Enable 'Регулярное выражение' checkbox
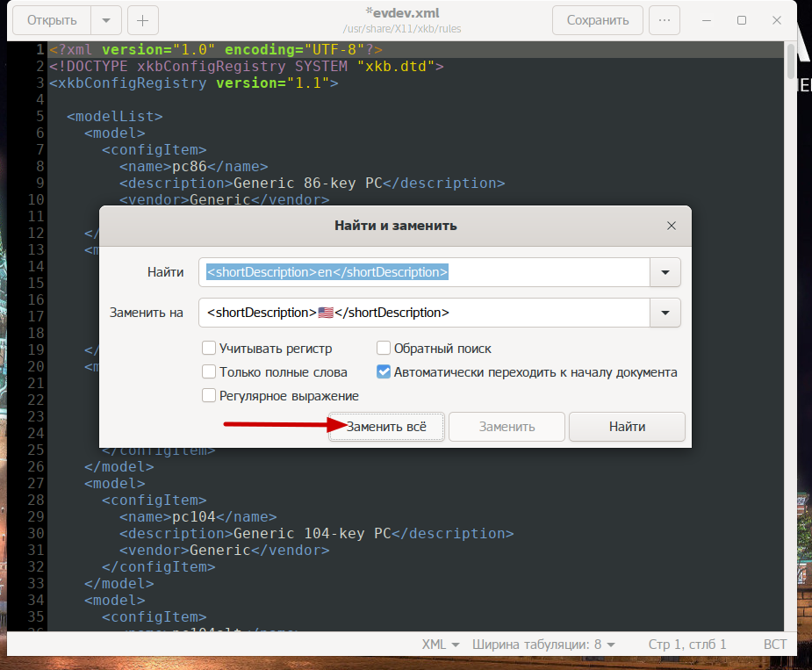 (x=209, y=396)
